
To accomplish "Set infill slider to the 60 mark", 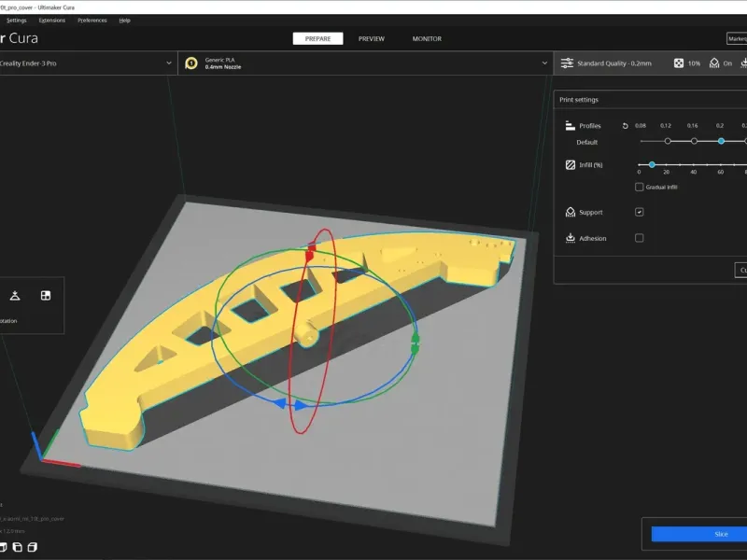I will click(721, 165).
